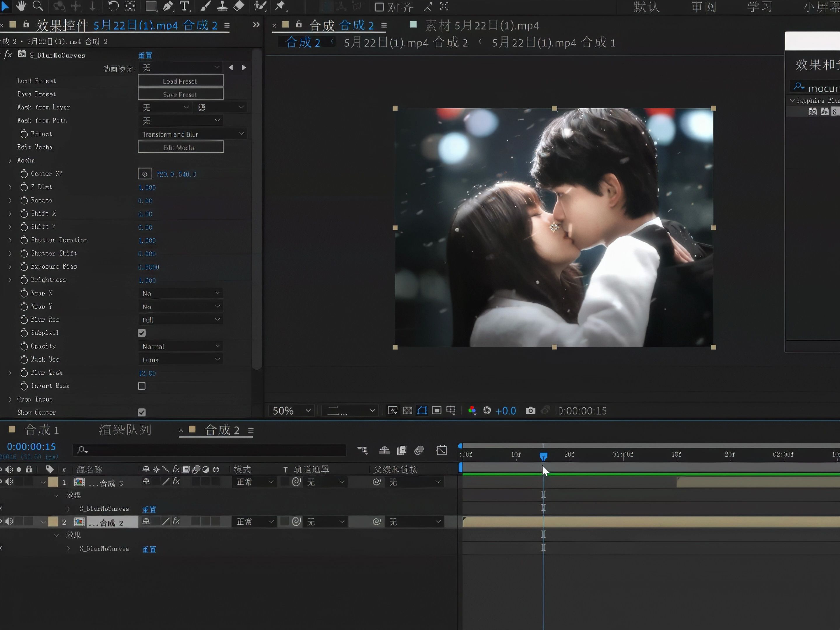The height and width of the screenshot is (630, 840).
Task: Select the Zoom magnifier tool
Action: (38, 6)
